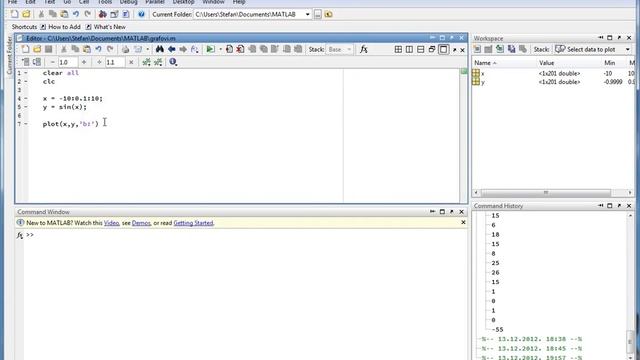Image resolution: width=640 pixels, height=360 pixels.
Task: Split editor documents top and bottom
Action: [x=420, y=49]
